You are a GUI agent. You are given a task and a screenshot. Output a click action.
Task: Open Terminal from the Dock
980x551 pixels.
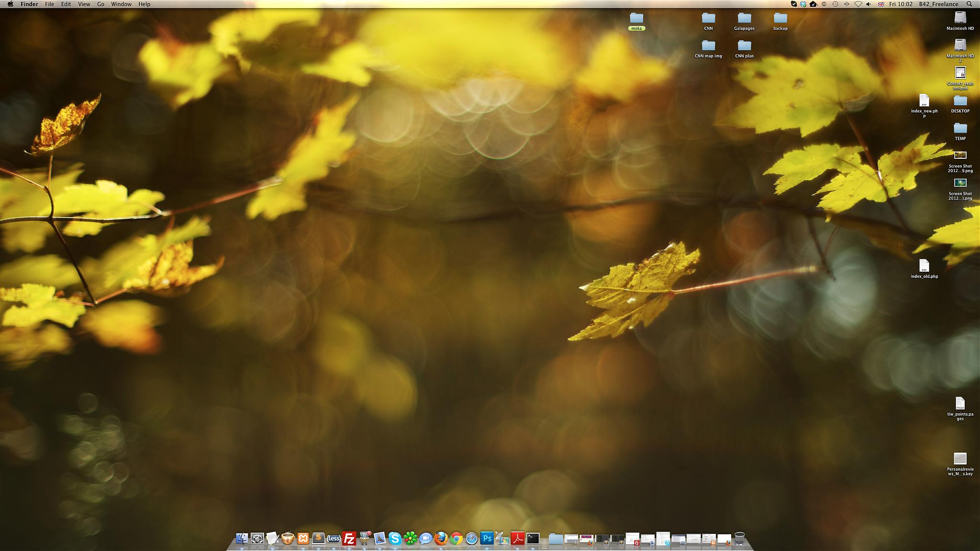[533, 539]
